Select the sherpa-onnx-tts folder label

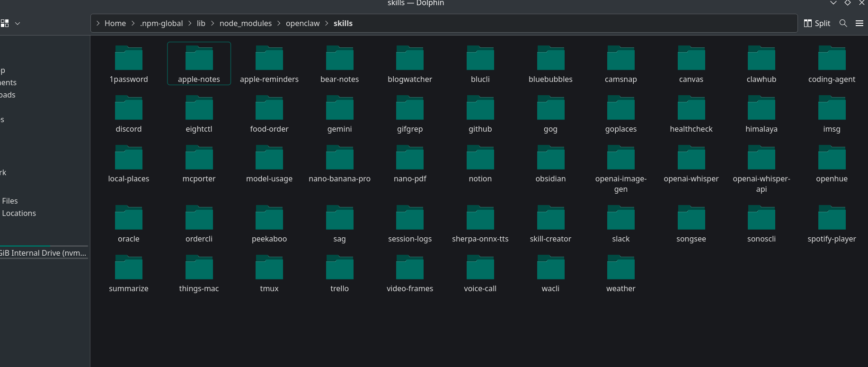pos(480,239)
